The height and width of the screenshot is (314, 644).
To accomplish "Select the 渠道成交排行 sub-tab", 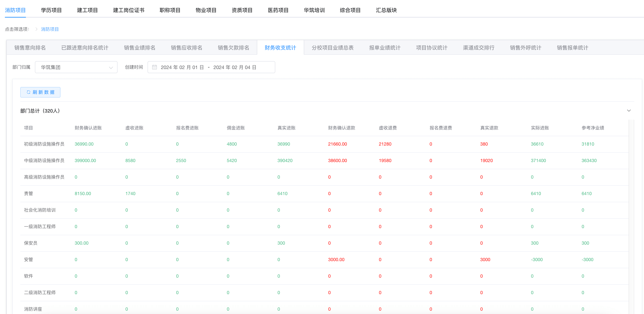I will (x=479, y=48).
